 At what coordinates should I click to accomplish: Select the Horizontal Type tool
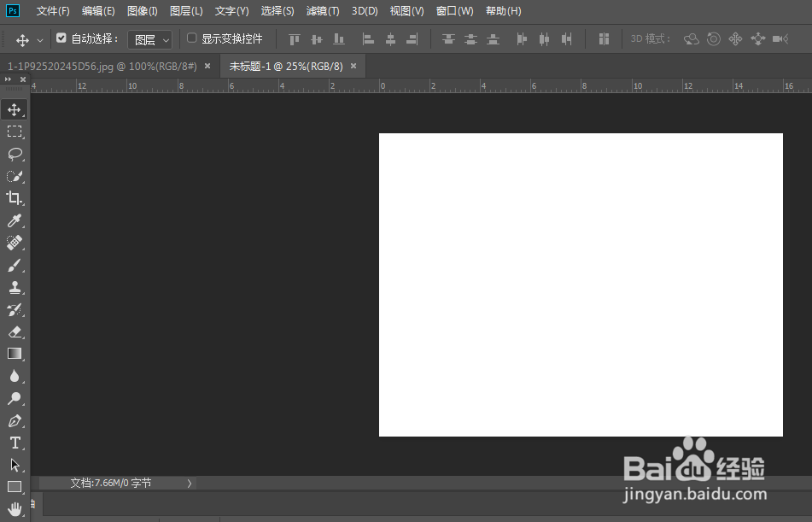(x=15, y=443)
